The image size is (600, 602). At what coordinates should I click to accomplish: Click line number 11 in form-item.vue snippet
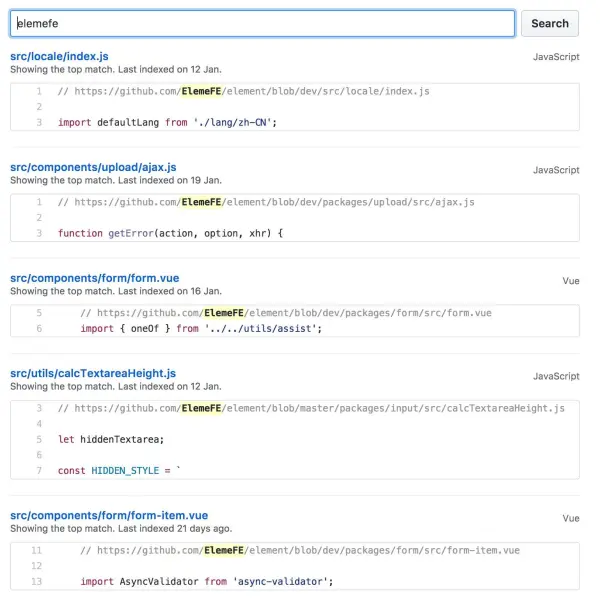pos(37,550)
